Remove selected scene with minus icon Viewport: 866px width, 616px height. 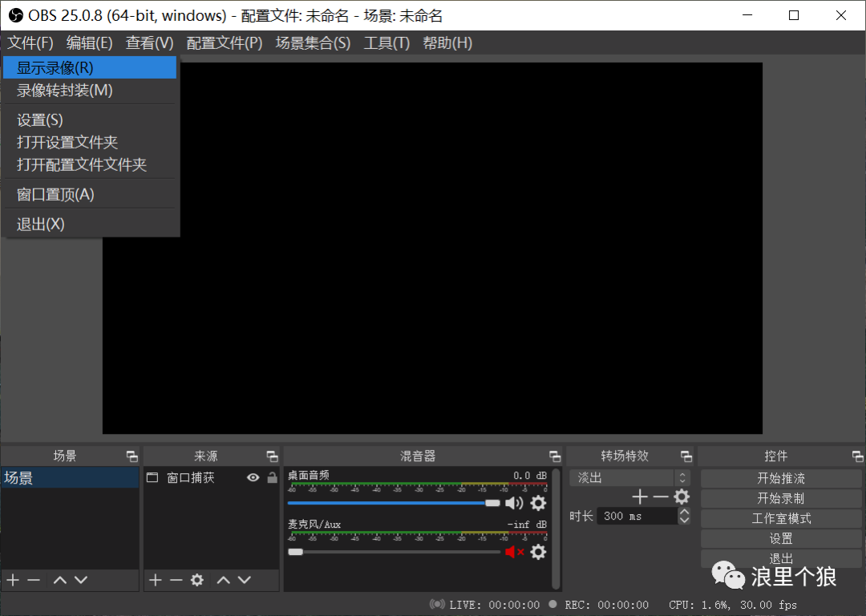[x=34, y=580]
